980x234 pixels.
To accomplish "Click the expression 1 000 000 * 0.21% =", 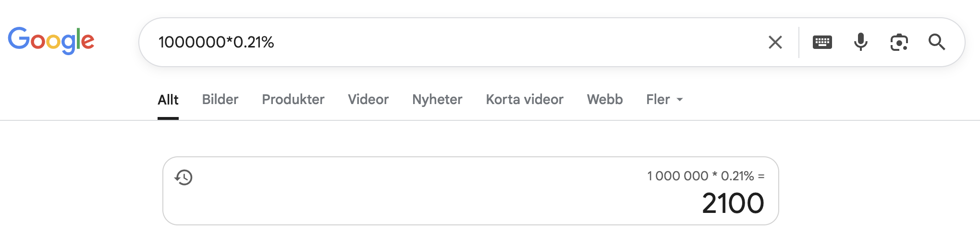I will [x=706, y=176].
